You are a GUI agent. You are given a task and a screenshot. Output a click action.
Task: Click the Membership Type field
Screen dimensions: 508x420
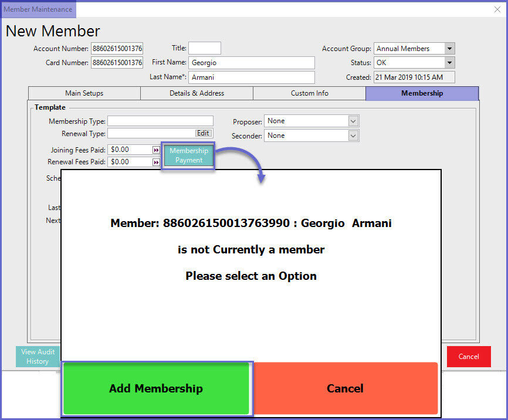(160, 121)
